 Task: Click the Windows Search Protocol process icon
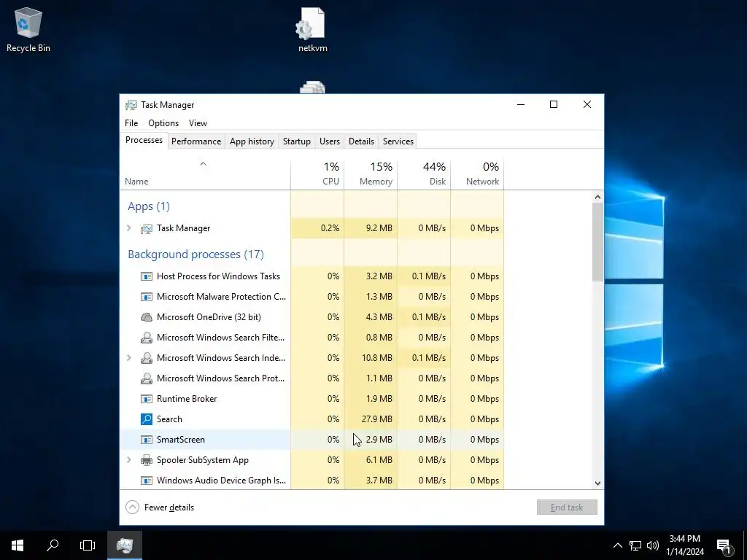pyautogui.click(x=146, y=378)
